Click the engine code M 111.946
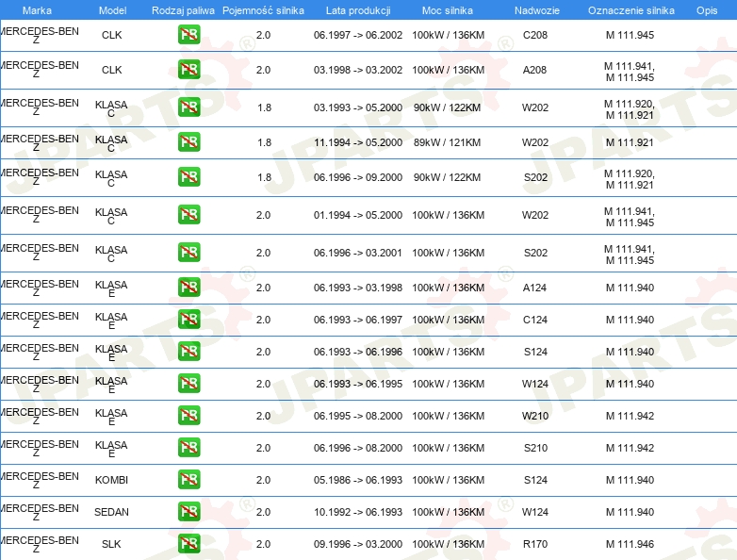 (630, 544)
